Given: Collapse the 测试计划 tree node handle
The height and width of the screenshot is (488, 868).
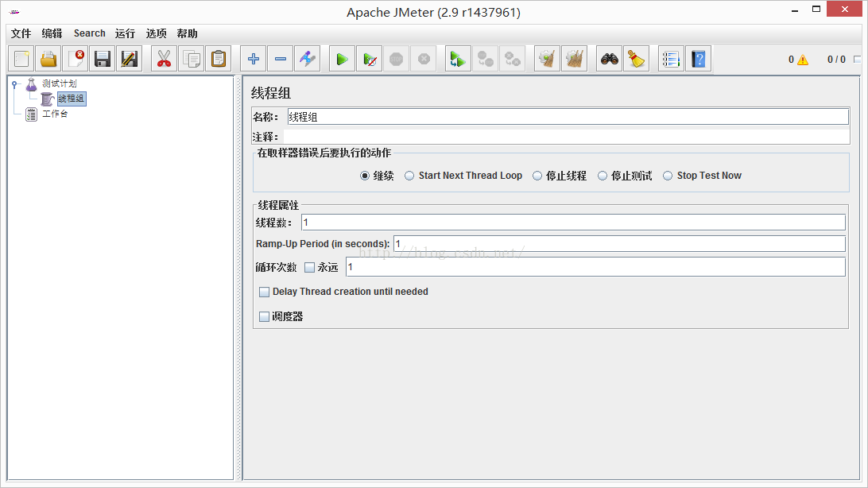Looking at the screenshot, I should click(14, 84).
